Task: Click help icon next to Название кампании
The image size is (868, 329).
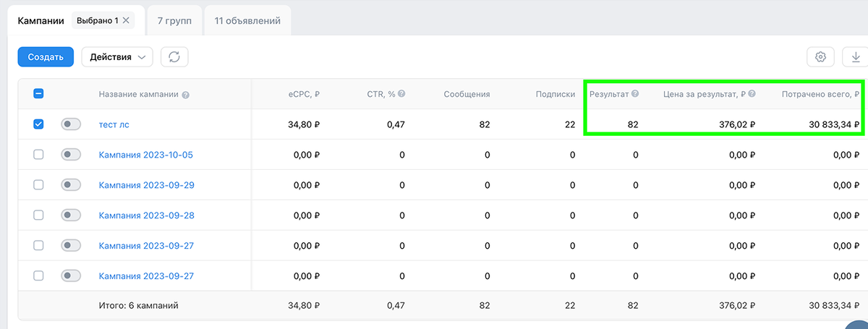Action: tap(186, 95)
